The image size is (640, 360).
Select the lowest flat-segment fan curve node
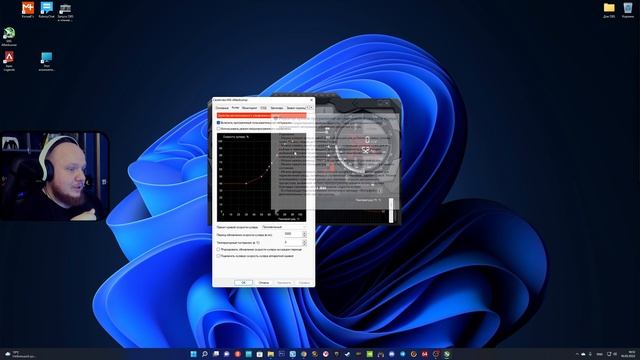point(246,184)
